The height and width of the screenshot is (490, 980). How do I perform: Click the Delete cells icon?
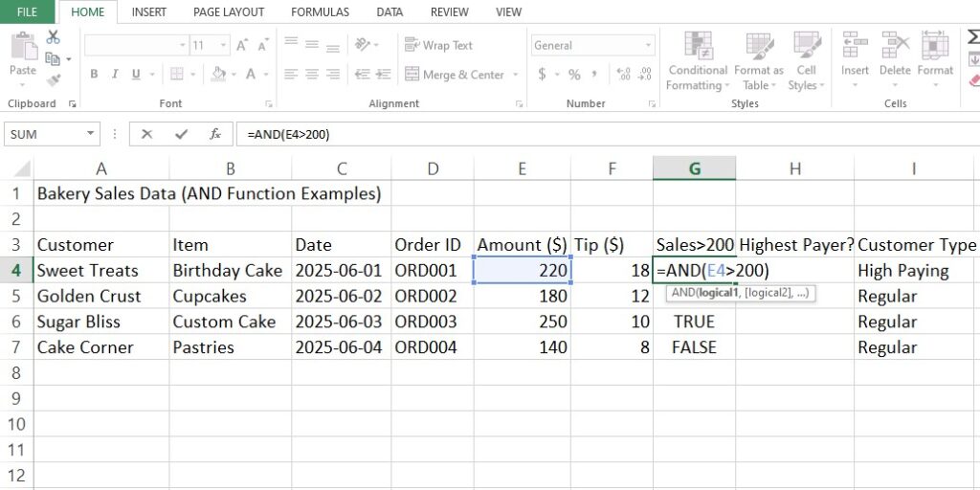(895, 45)
